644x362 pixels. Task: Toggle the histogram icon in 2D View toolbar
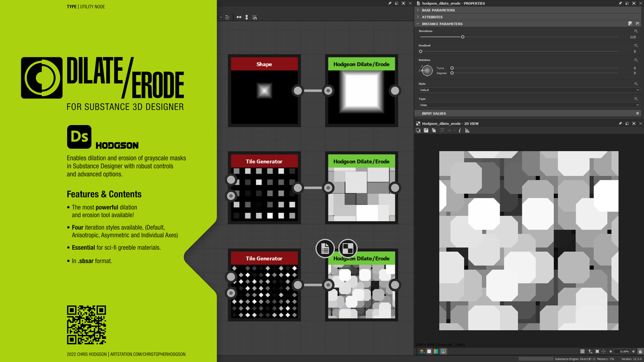[x=467, y=130]
